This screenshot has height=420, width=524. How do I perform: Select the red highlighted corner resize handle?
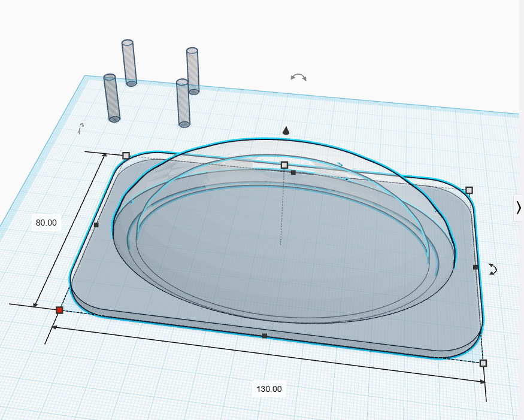tap(59, 310)
